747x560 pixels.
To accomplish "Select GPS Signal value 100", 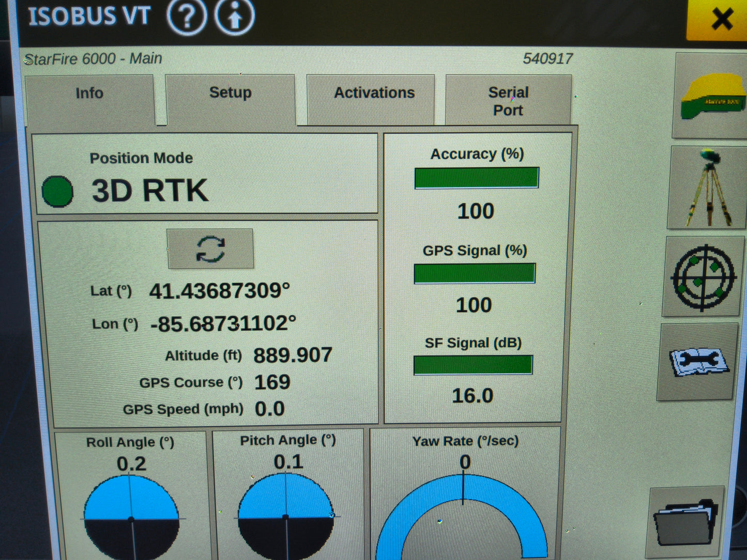I will pos(474,305).
